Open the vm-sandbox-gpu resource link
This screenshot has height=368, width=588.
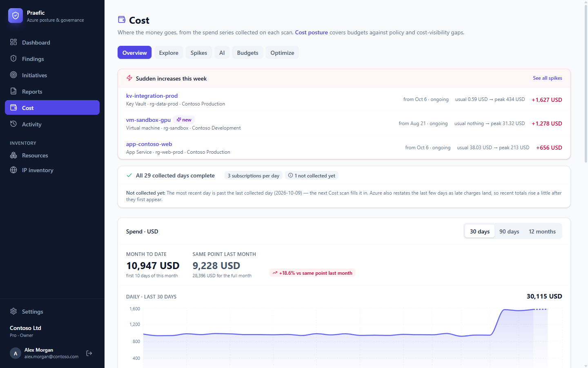(149, 120)
